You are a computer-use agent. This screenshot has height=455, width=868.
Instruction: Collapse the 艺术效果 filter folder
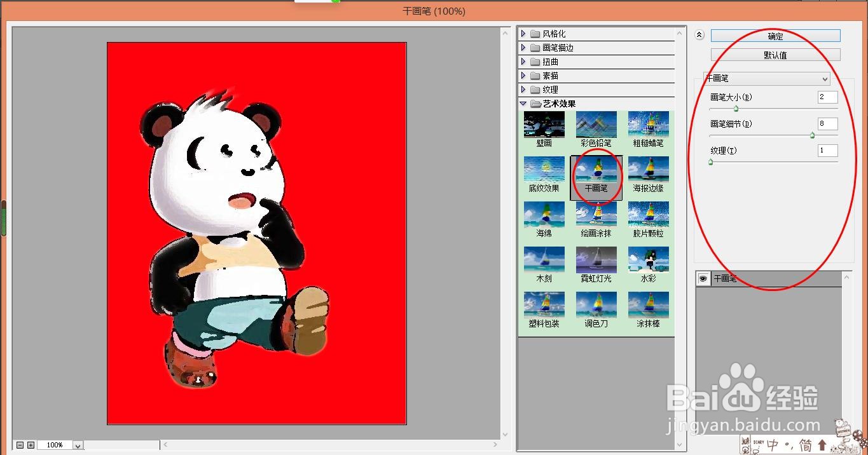tap(523, 104)
